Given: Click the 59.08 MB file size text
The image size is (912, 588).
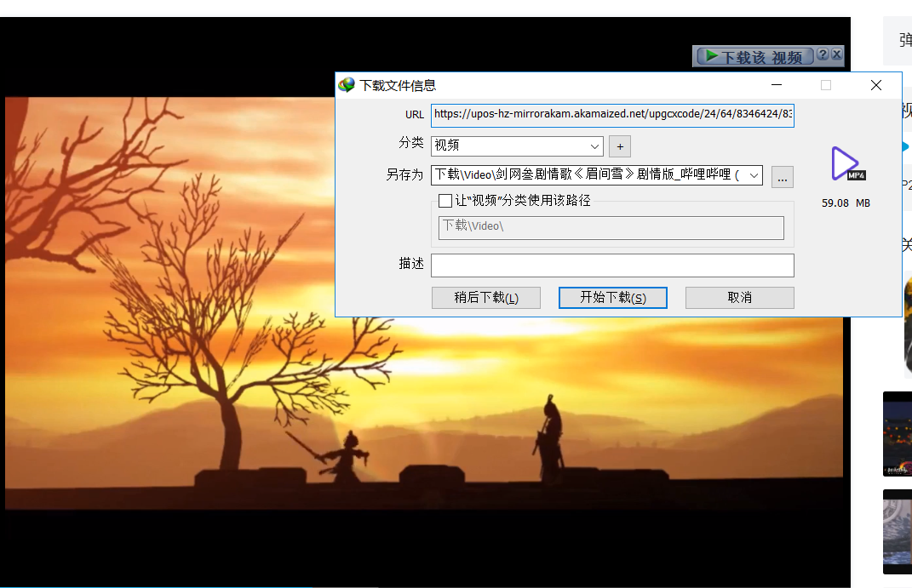Looking at the screenshot, I should coord(846,203).
